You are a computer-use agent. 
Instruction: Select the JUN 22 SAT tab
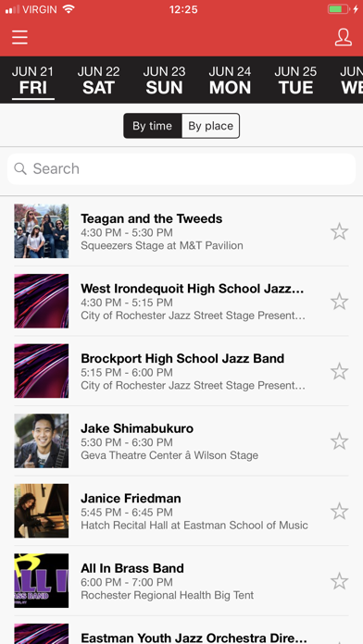point(99,80)
